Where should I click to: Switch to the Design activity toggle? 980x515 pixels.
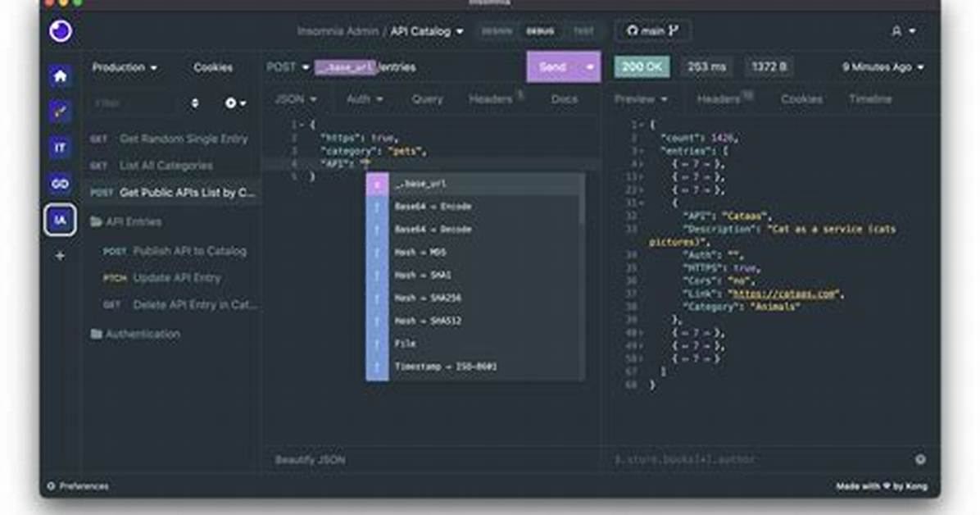(x=497, y=30)
